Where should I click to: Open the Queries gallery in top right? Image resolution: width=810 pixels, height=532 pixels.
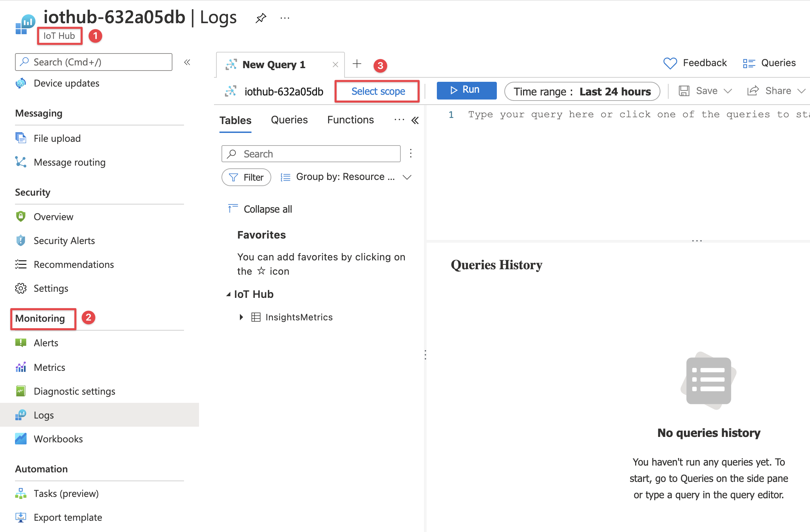pyautogui.click(x=769, y=63)
